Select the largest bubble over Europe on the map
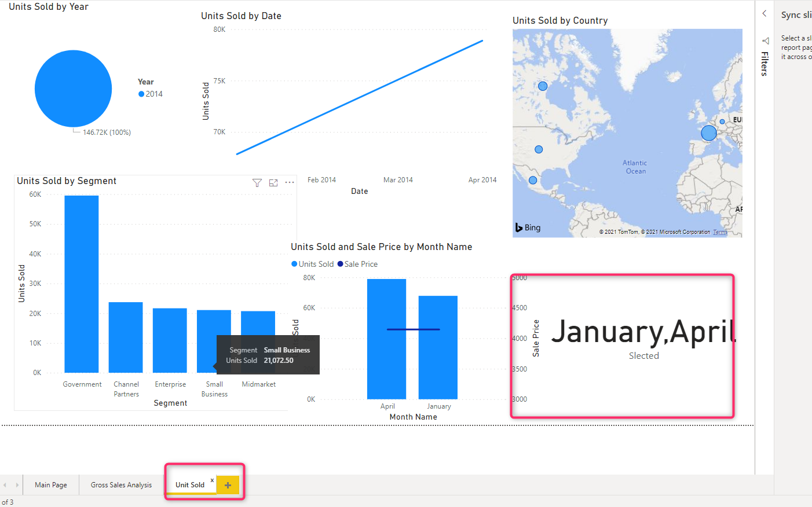812x507 pixels. pyautogui.click(x=708, y=133)
